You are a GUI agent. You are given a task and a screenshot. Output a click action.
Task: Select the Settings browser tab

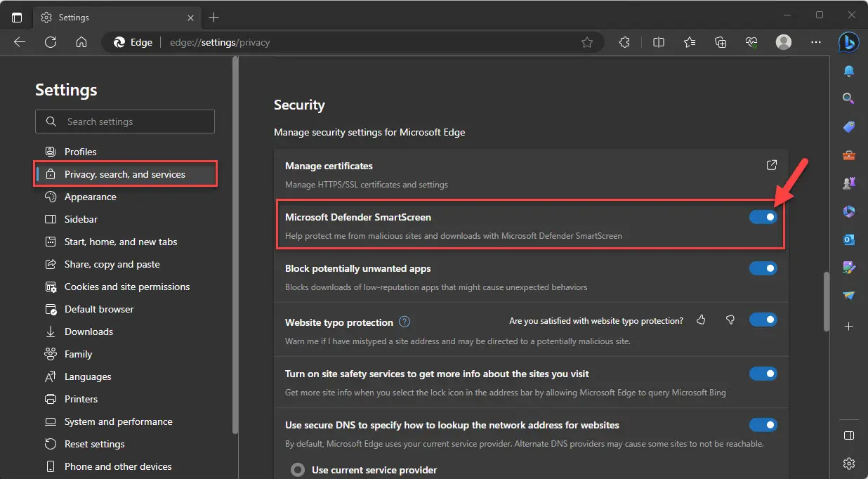click(117, 17)
